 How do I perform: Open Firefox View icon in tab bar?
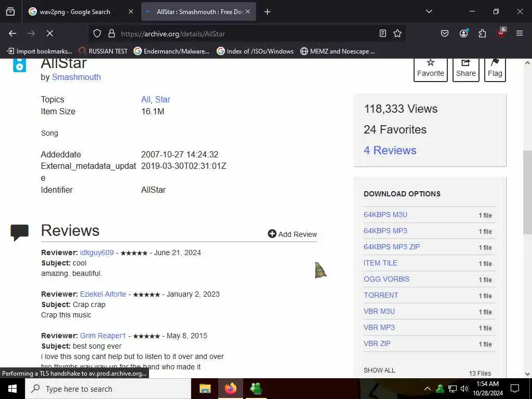coord(10,12)
